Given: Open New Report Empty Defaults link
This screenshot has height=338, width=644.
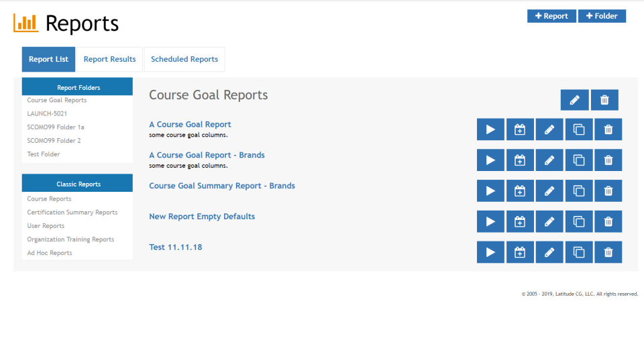Looking at the screenshot, I should click(202, 217).
